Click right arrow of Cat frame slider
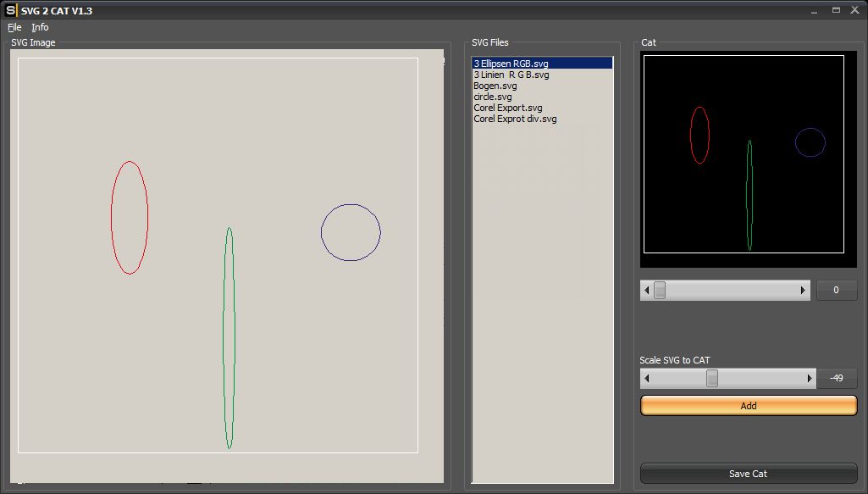Image resolution: width=868 pixels, height=494 pixels. click(x=804, y=291)
